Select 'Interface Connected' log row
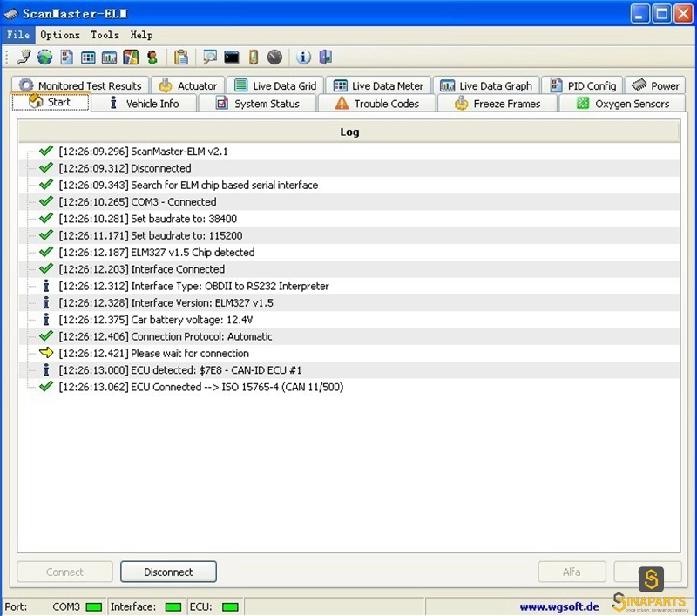 coord(349,269)
